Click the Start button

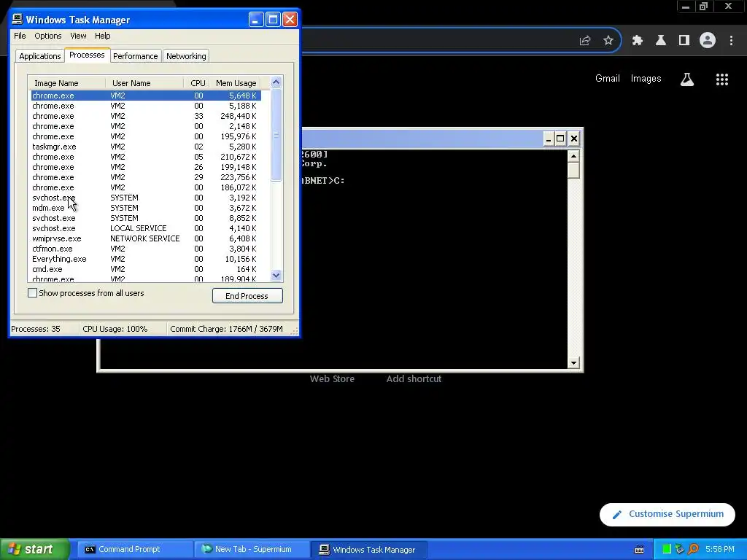[34, 550]
